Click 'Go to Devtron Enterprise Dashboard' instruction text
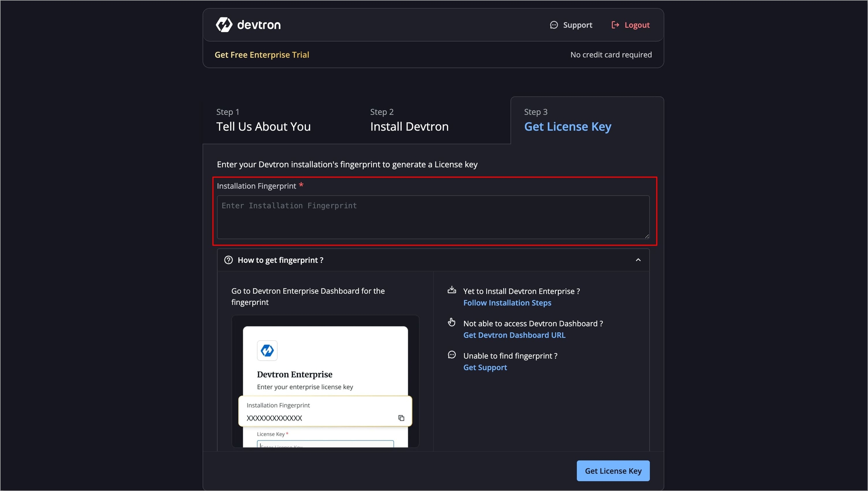868x491 pixels. [x=308, y=297]
